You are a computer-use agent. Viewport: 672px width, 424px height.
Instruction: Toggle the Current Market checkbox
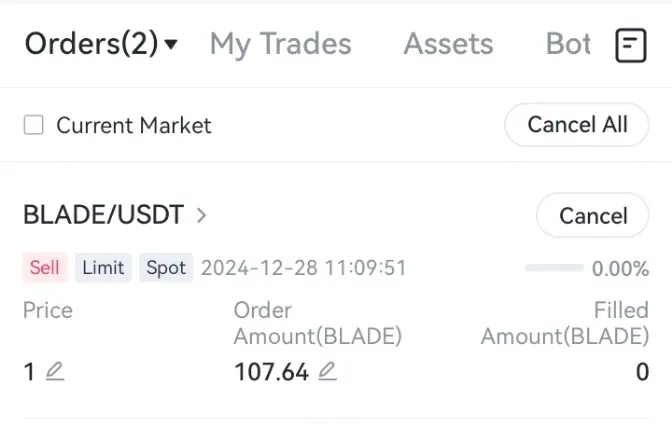click(34, 125)
